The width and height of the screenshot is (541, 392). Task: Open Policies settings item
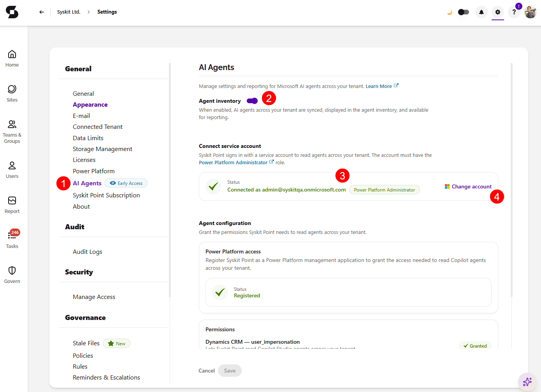83,356
